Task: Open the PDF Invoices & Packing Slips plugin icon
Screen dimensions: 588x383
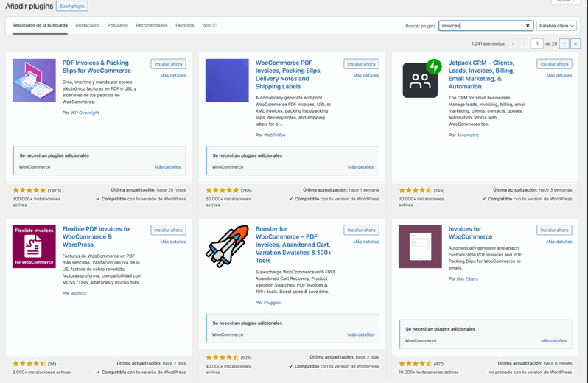Action: 34,80
